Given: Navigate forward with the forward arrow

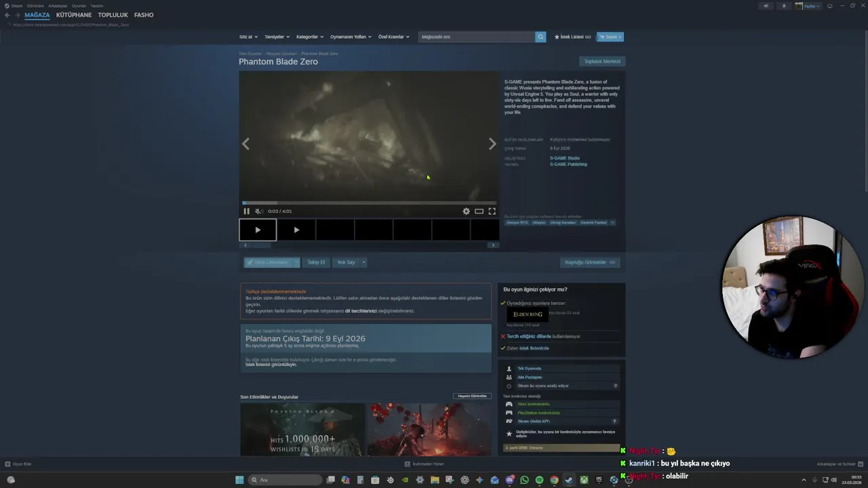Looking at the screenshot, I should [17, 15].
